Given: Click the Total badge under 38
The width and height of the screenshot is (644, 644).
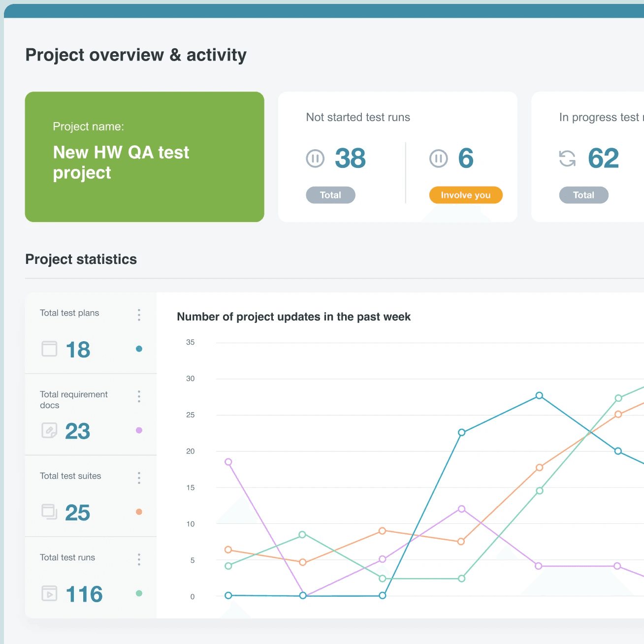Looking at the screenshot, I should [330, 195].
